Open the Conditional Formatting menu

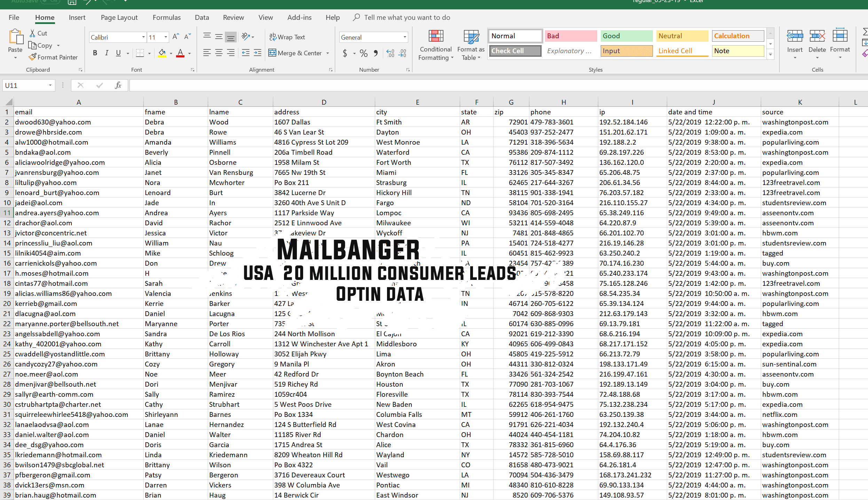(x=436, y=45)
